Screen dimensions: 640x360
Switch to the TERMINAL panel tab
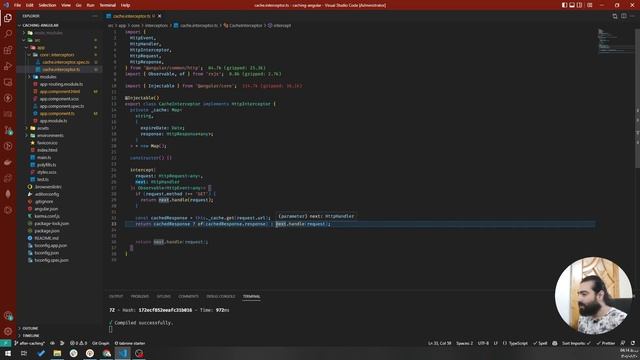(251, 296)
